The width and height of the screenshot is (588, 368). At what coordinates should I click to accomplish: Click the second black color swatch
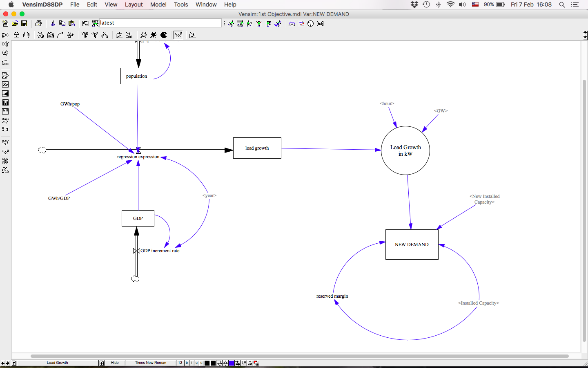tap(213, 363)
